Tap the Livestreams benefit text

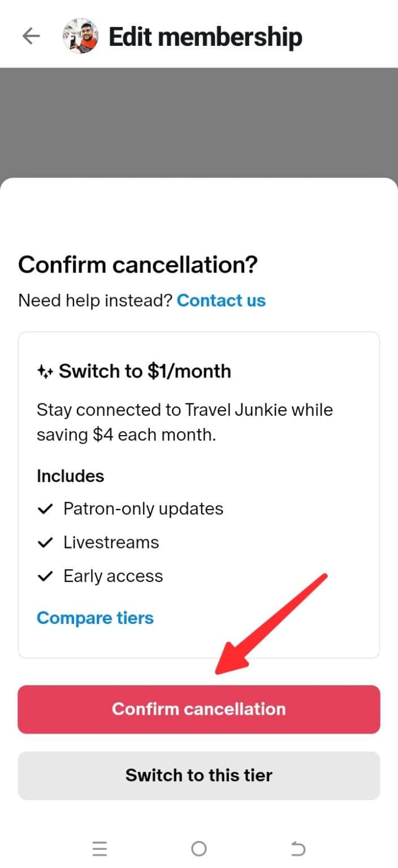click(x=111, y=542)
